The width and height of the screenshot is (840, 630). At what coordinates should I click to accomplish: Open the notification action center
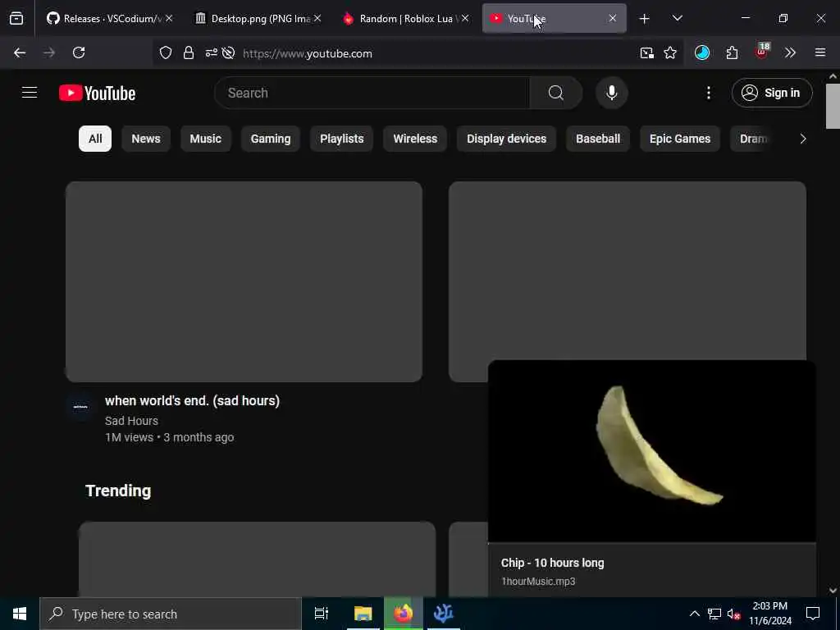[x=813, y=614]
